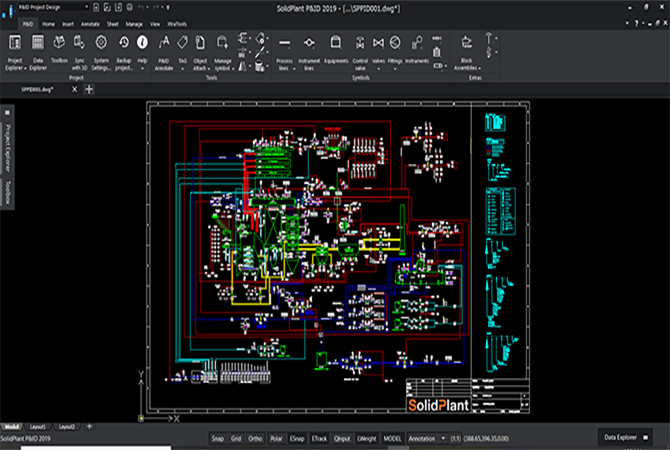
Task: Open the P&ID Project Design workspace dropdown
Action: click(53, 7)
